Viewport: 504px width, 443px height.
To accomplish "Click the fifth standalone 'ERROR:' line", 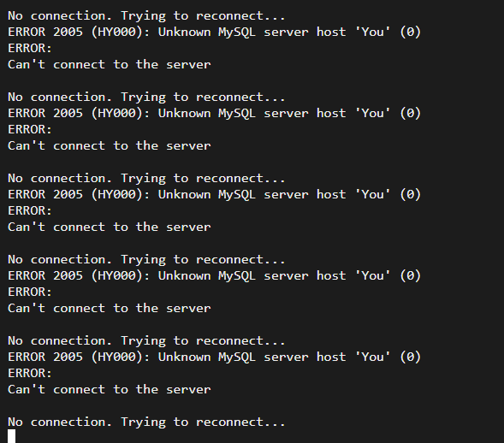I will [30, 373].
